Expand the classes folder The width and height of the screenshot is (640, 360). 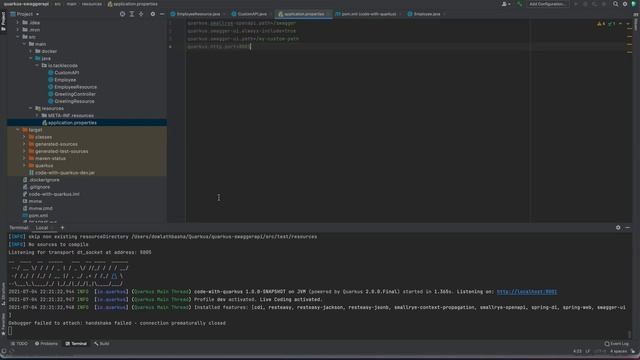[24, 137]
